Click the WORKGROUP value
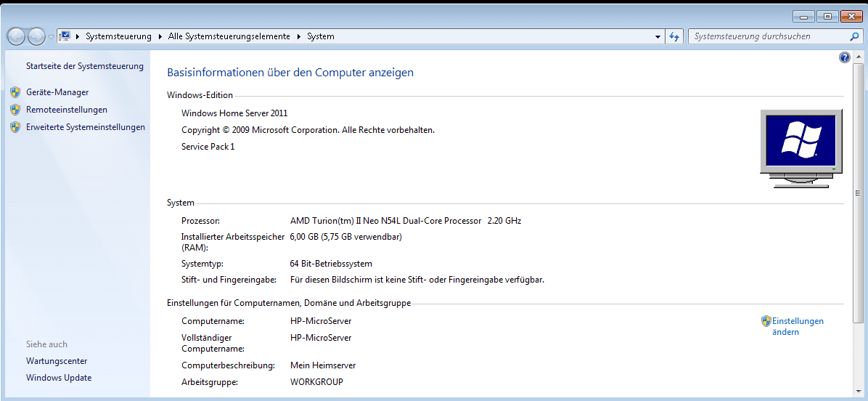This screenshot has width=868, height=401. tap(316, 382)
